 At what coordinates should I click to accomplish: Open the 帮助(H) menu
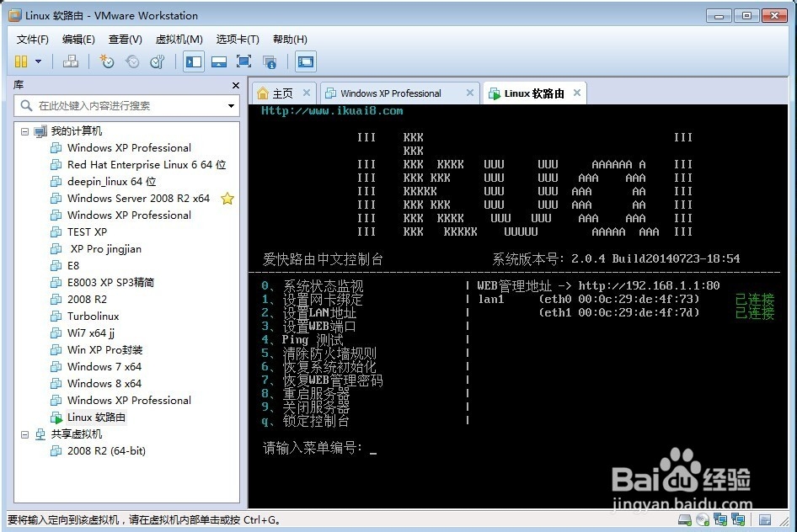[x=290, y=39]
